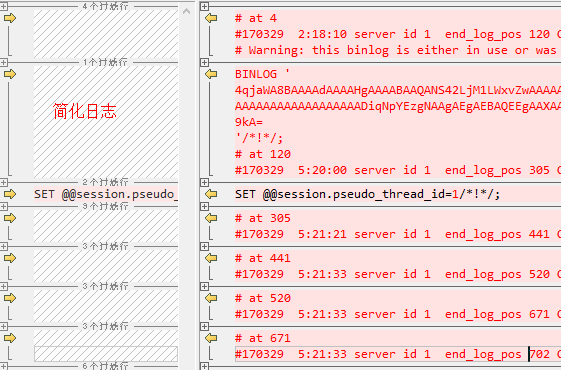Click the Warning: this binlog line

click(398, 50)
